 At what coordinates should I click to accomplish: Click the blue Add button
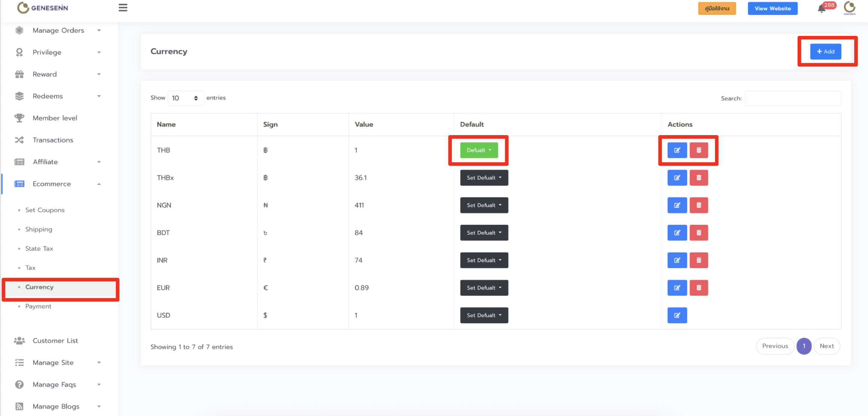click(x=825, y=52)
